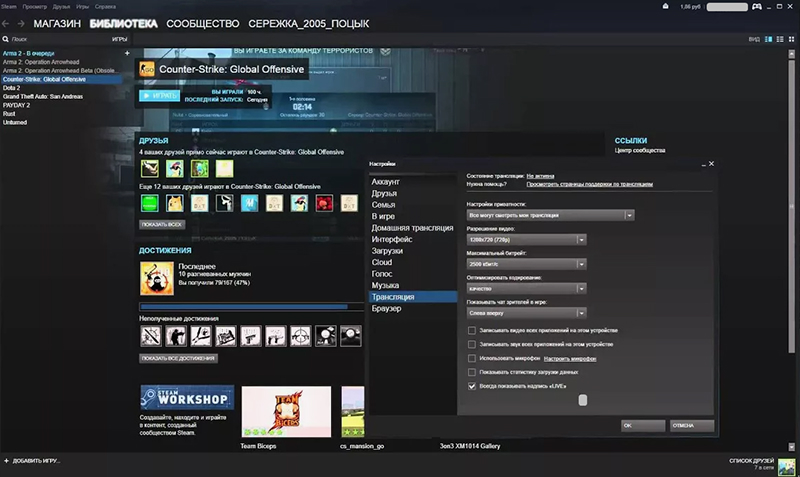Close the Настройки dialog with X
This screenshot has height=477, width=800.
[x=711, y=164]
